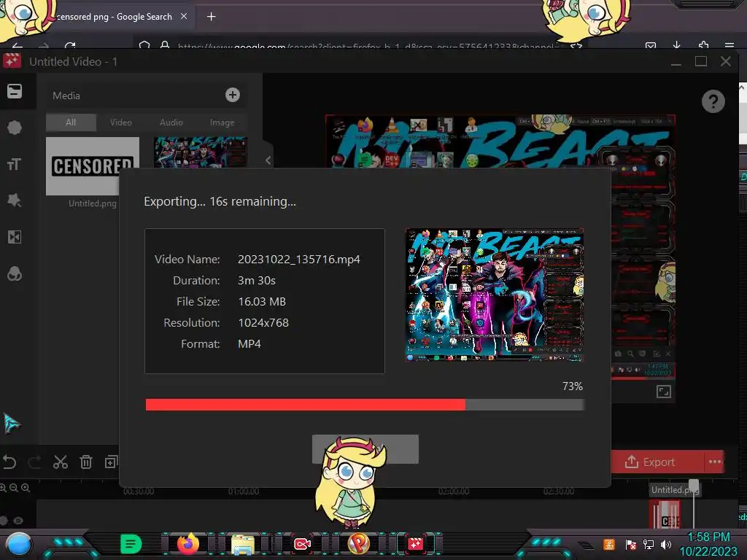Open the screen recorder taskbar icon
Viewport: 747px width, 560px height.
[x=302, y=544]
